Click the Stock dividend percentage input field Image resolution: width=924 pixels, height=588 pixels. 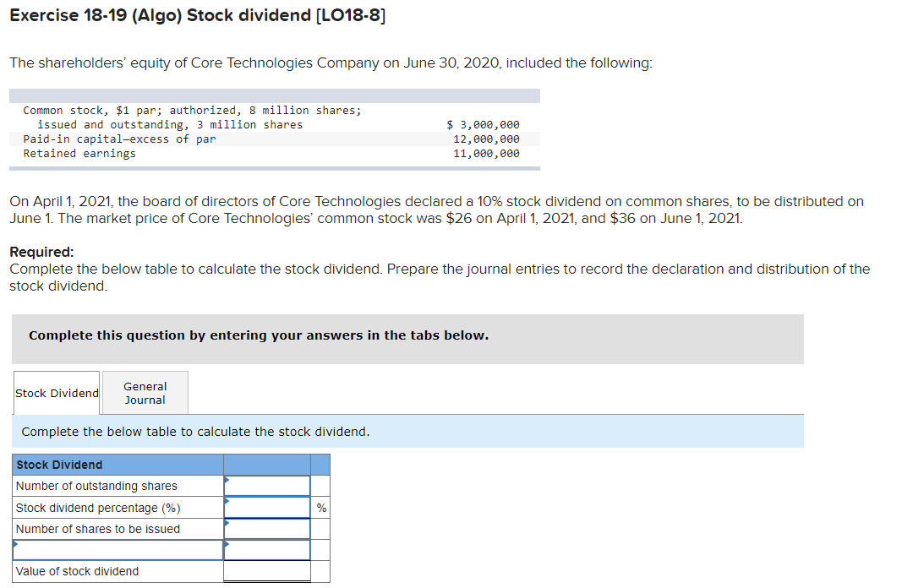coord(266,507)
